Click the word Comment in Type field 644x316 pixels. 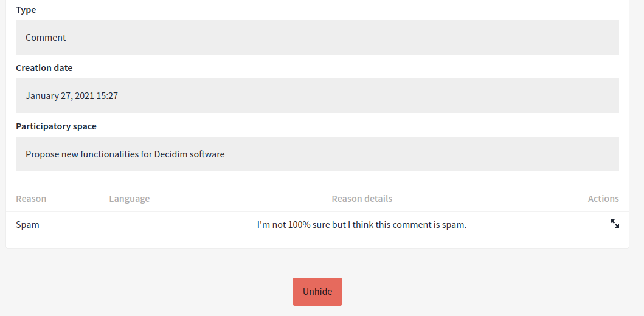[x=46, y=38]
